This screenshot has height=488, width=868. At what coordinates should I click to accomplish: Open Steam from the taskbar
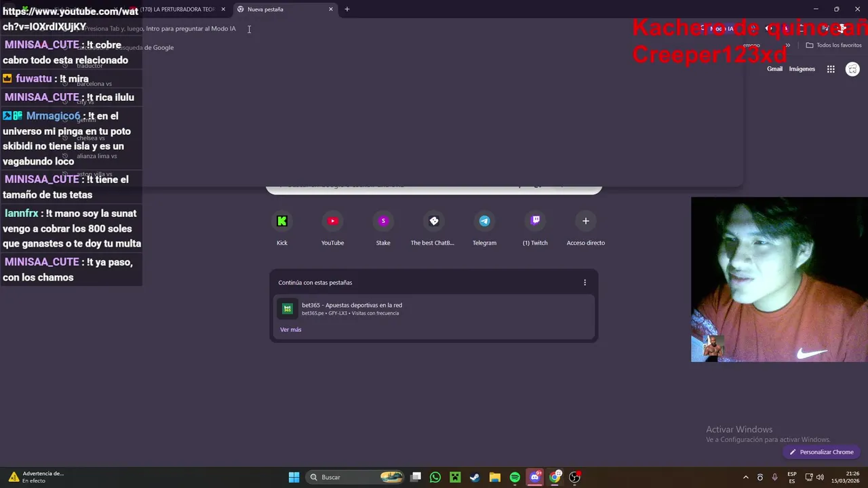pos(475,477)
